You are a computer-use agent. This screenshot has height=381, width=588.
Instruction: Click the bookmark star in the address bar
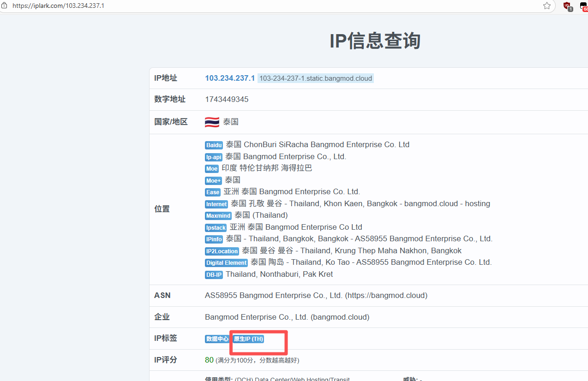[x=547, y=6]
